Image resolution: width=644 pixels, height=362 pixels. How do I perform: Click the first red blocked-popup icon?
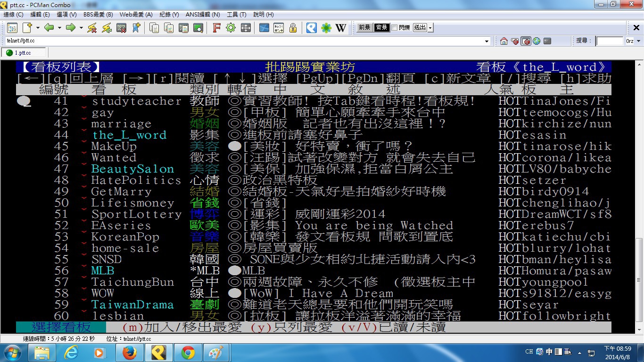point(515,41)
